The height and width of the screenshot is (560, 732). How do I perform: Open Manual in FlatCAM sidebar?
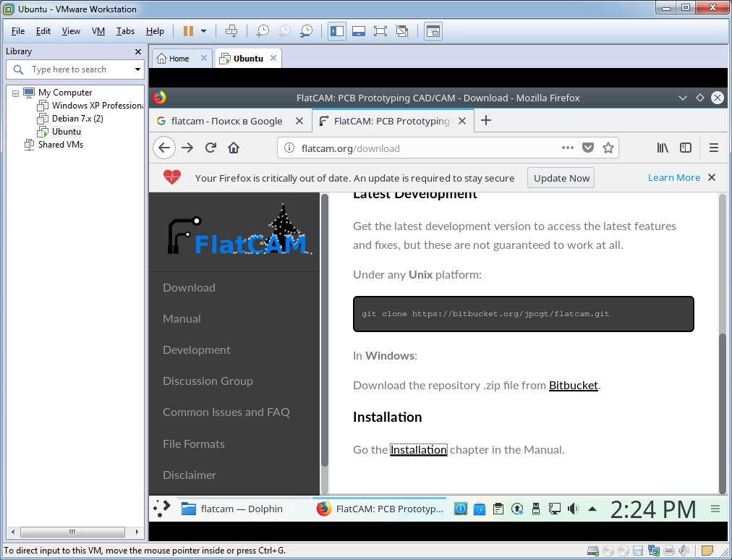[x=182, y=319]
